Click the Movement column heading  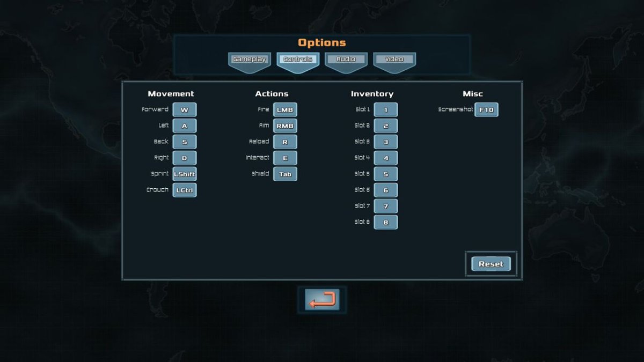[x=171, y=94]
